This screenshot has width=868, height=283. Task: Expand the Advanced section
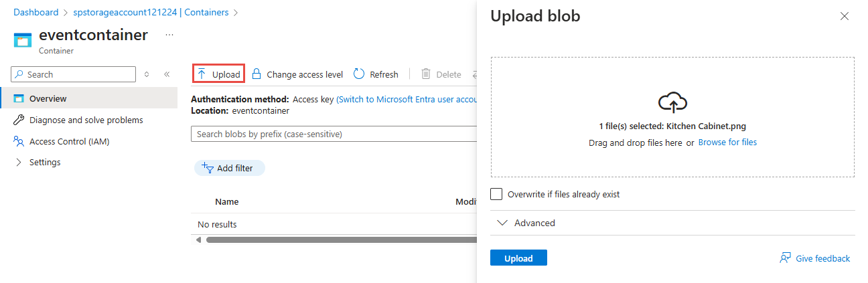tap(503, 223)
